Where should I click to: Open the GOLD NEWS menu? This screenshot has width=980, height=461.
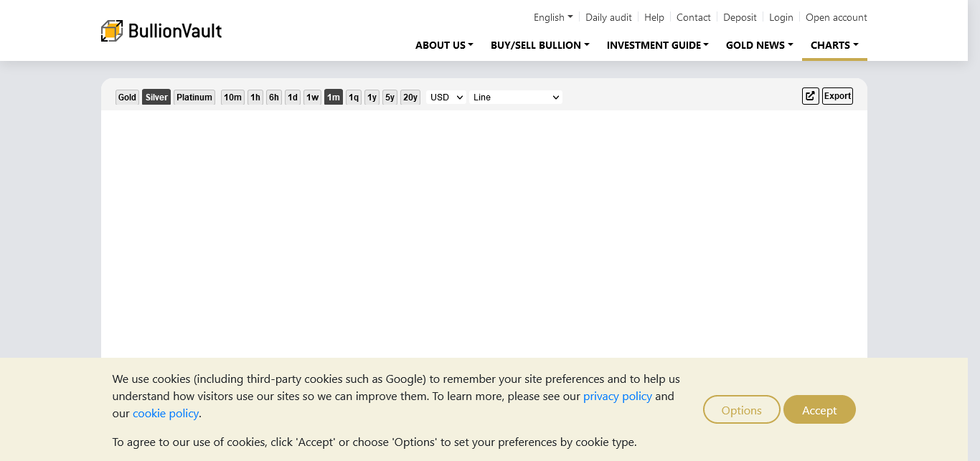(759, 45)
